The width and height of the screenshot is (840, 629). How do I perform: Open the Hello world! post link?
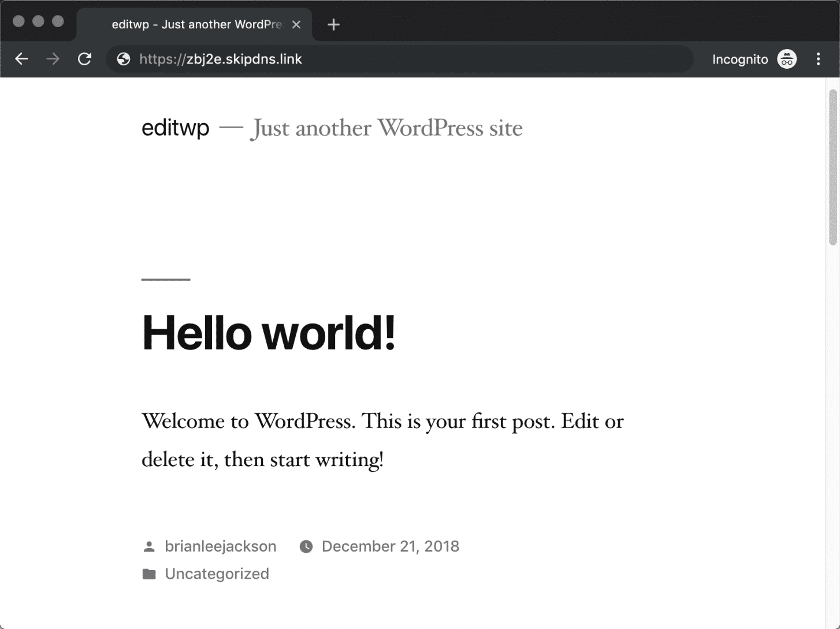pos(269,333)
